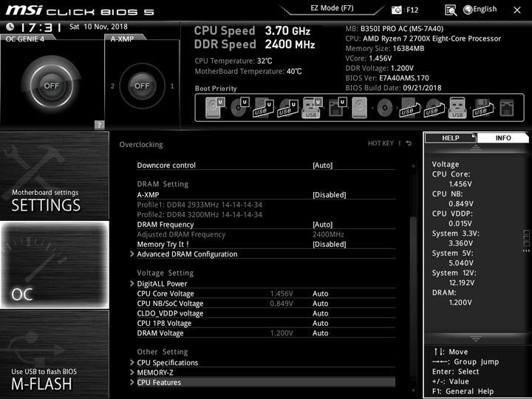Click the settings list scroll-up arrow
The height and width of the screenshot is (399, 532).
click(x=413, y=166)
